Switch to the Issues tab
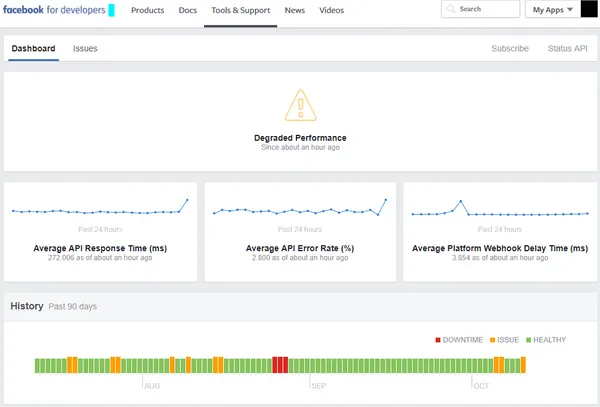 (85, 48)
